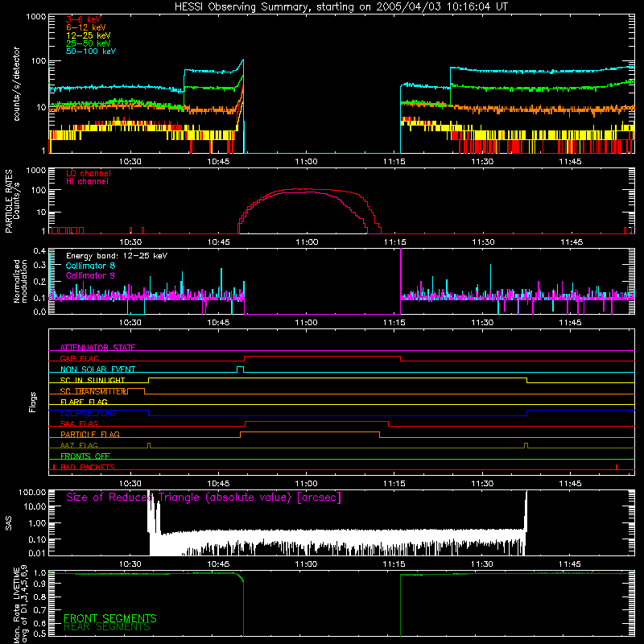This screenshot has width=644, height=644.
Task: Click the LO channel legend label
Action: 89,173
